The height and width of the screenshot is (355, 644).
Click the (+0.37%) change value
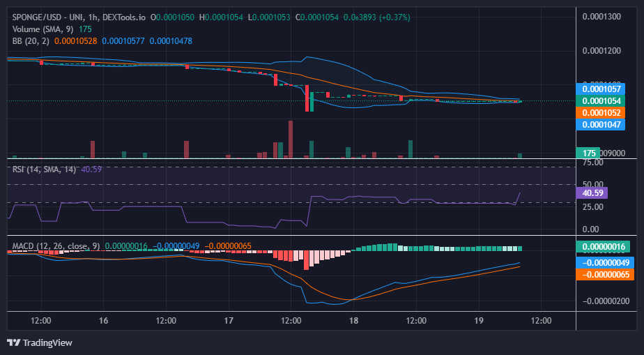tap(394, 17)
